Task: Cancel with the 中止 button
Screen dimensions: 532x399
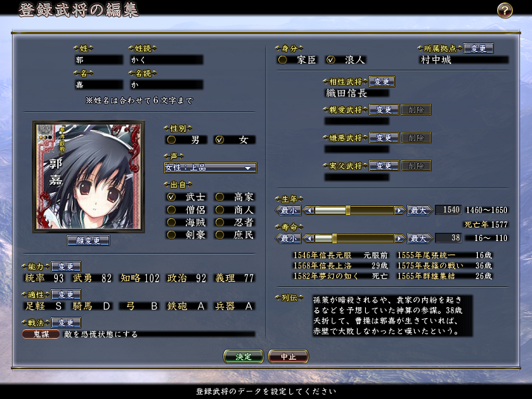Action: (288, 357)
